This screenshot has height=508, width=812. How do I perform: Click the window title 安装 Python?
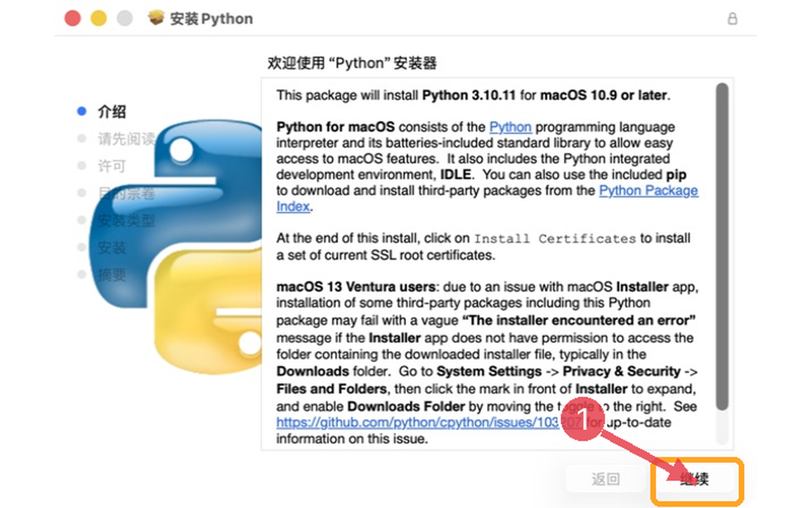click(x=211, y=18)
